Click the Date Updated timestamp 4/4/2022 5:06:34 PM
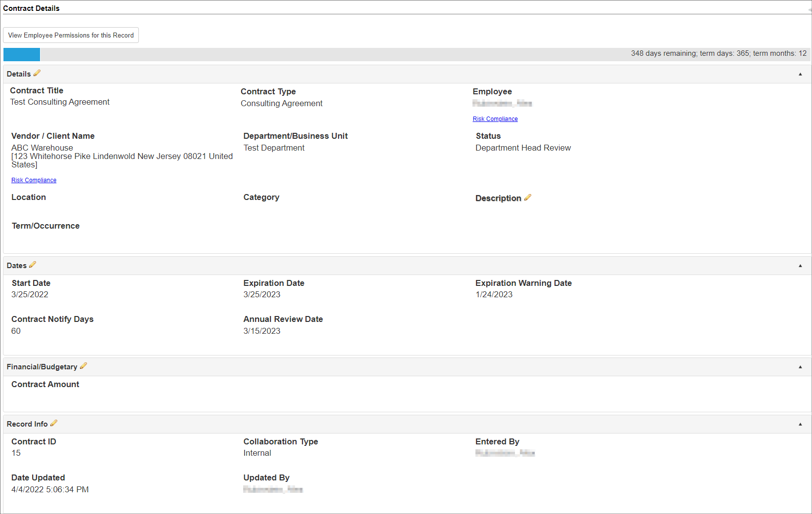The height and width of the screenshot is (514, 812). [50, 489]
